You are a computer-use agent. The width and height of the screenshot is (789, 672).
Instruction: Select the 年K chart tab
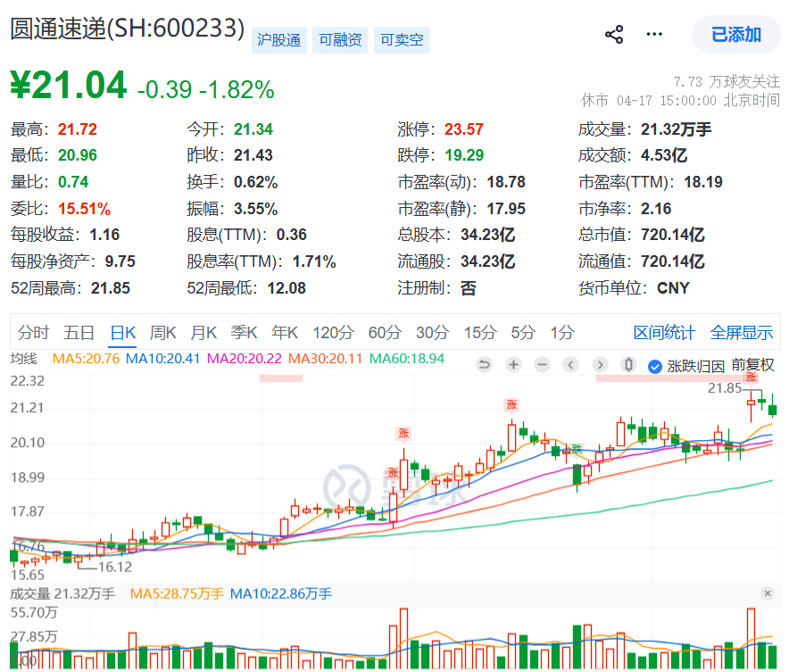(x=285, y=333)
